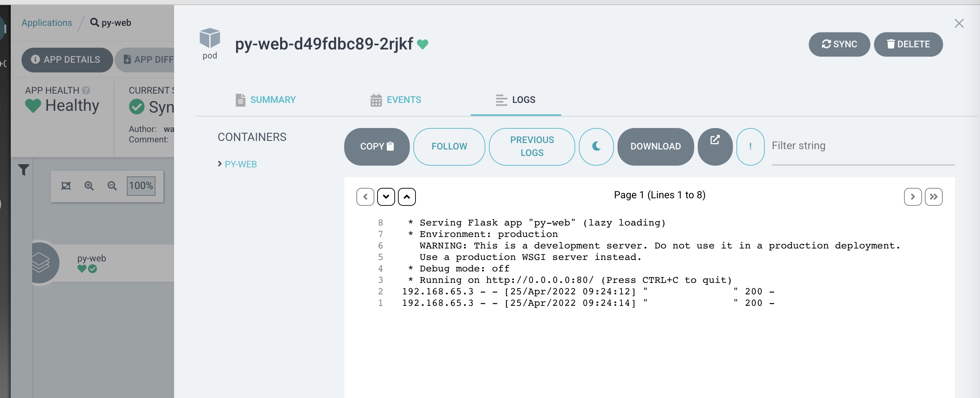
Task: Click the scroll-down chevron button in logs
Action: [386, 197]
